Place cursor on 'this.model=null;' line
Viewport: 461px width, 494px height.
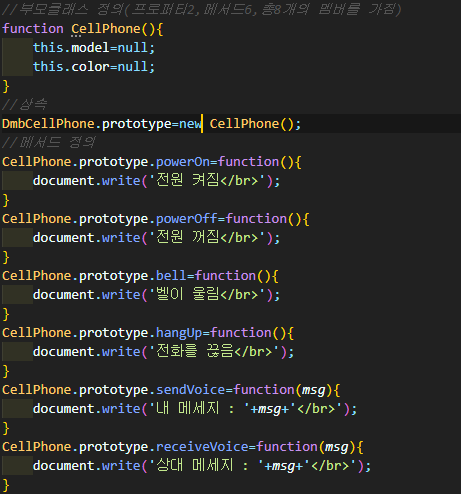coord(94,48)
